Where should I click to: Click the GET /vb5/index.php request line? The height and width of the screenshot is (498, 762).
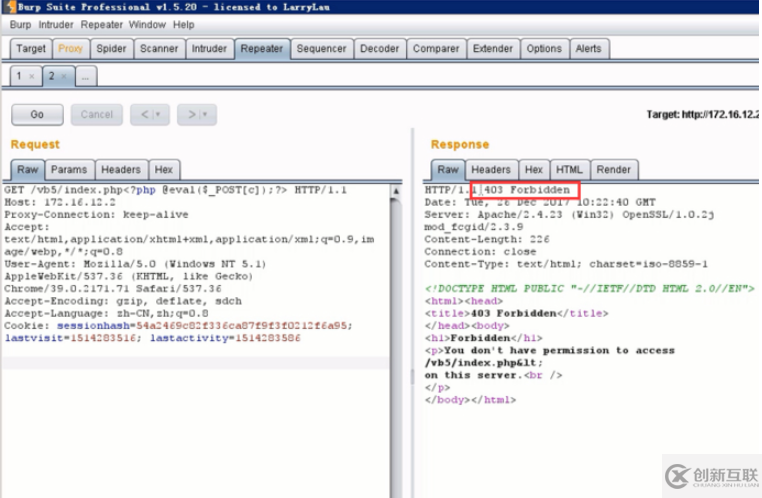[175, 190]
